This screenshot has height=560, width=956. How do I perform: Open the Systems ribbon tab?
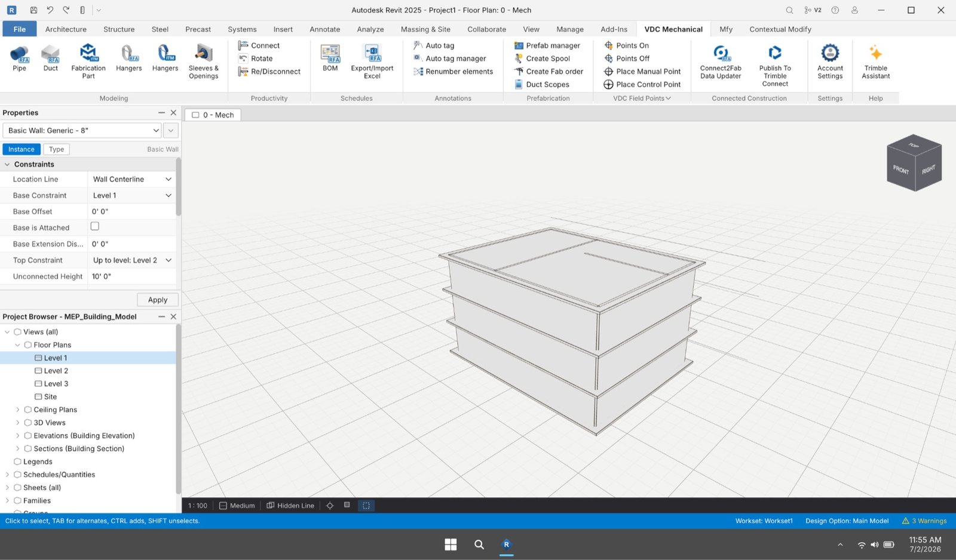pyautogui.click(x=242, y=29)
